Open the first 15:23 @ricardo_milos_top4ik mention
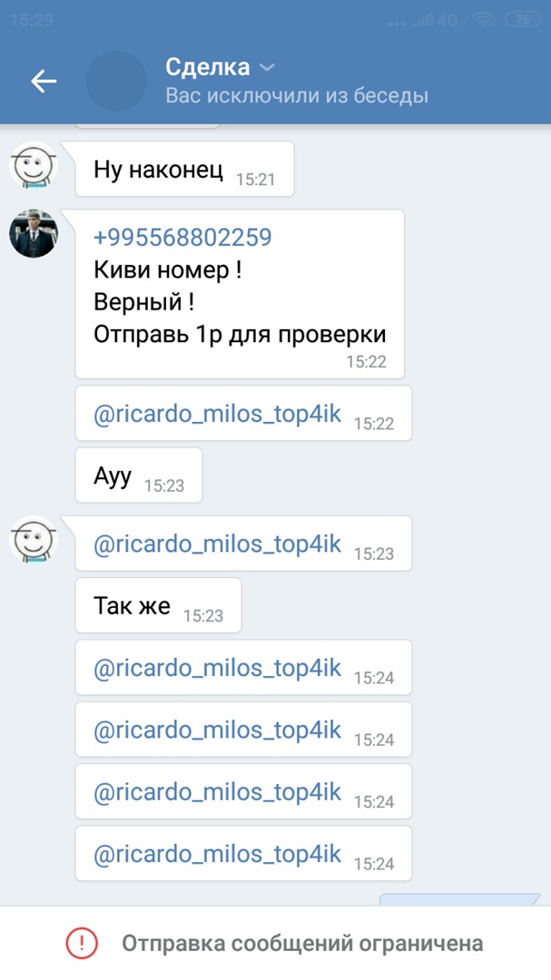This screenshot has width=551, height=980. point(217,544)
